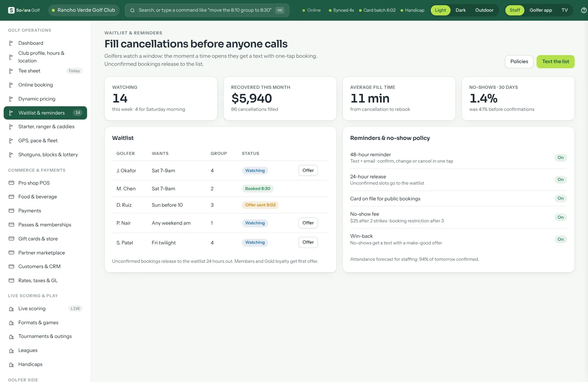Click the Policies button
This screenshot has width=588, height=382.
519,62
